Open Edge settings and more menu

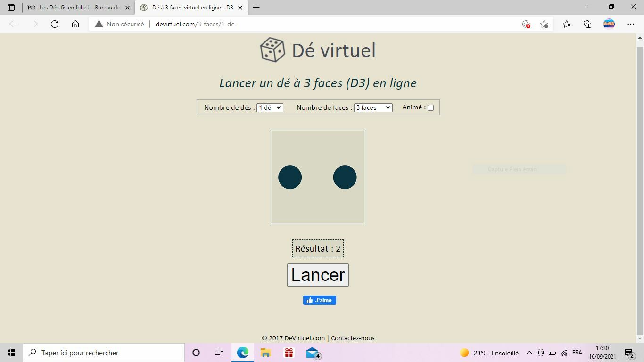click(631, 24)
